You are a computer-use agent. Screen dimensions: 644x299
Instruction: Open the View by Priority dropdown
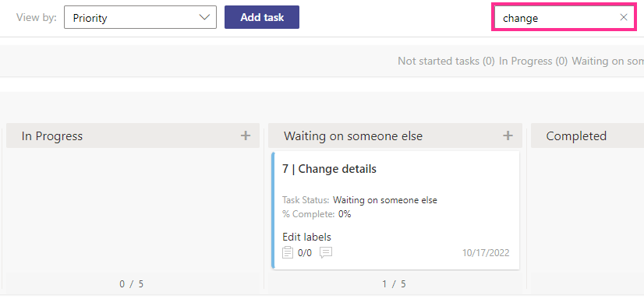(140, 18)
